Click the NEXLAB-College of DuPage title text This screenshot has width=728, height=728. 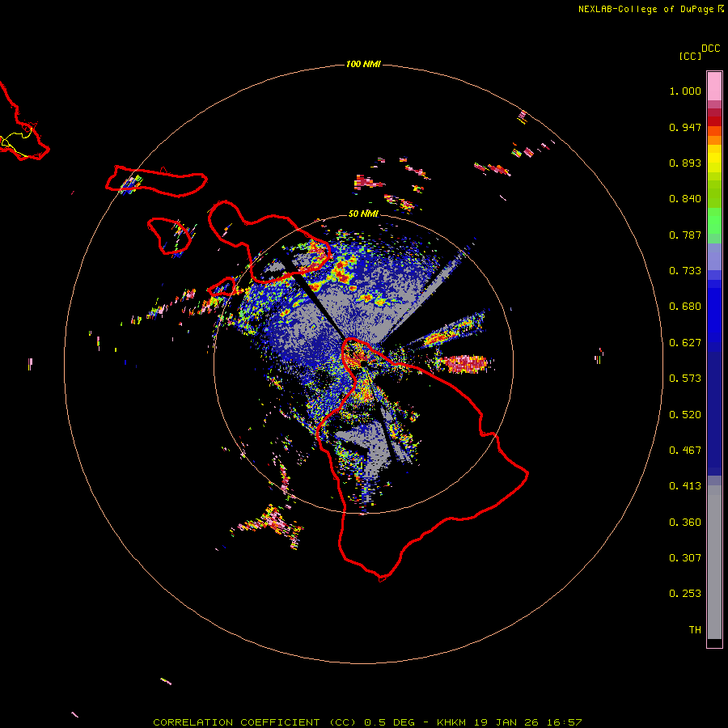tap(645, 9)
